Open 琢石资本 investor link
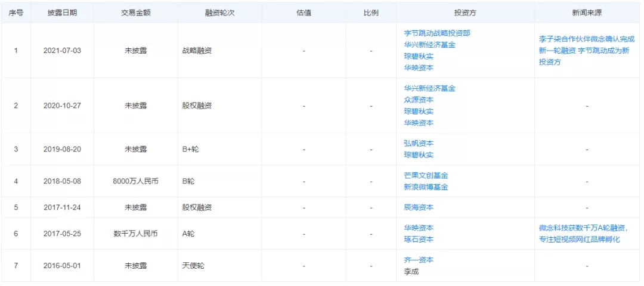The width and height of the screenshot is (644, 286). (x=419, y=239)
